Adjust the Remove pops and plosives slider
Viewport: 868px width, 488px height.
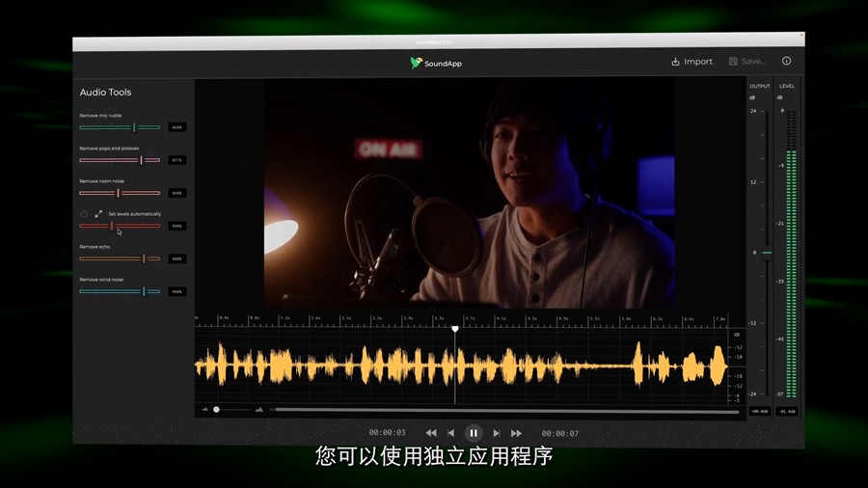point(120,160)
